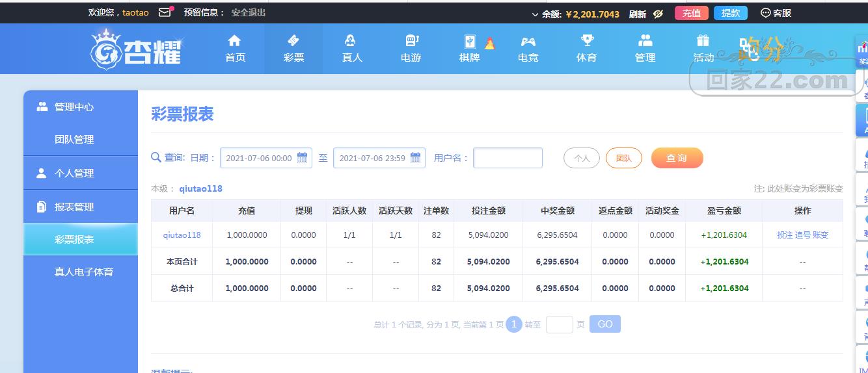Collapse the 管理中心 sidebar section
This screenshot has width=868, height=373.
pos(81,107)
